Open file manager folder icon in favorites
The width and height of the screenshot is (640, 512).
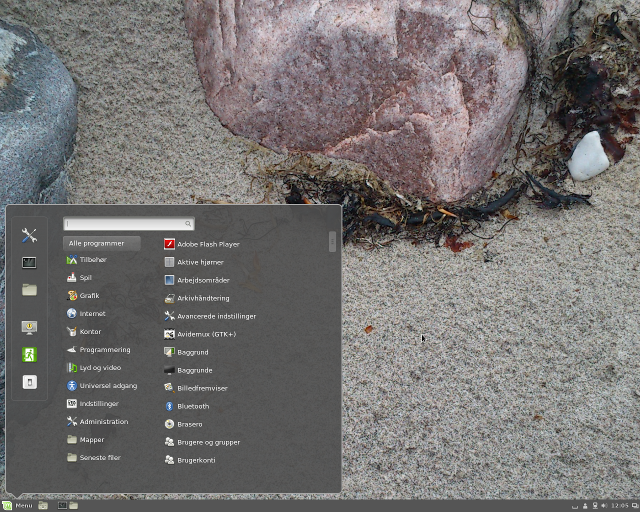pyautogui.click(x=29, y=290)
